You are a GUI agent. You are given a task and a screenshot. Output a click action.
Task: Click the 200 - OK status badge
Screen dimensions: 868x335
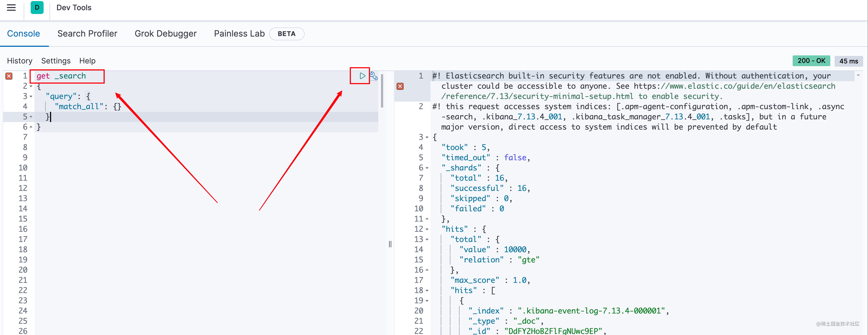(811, 61)
